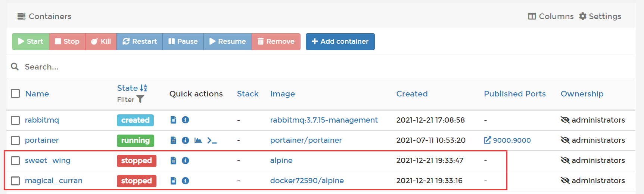Open the Columns configuration dropdown
This screenshot has width=644, height=194.
point(551,16)
